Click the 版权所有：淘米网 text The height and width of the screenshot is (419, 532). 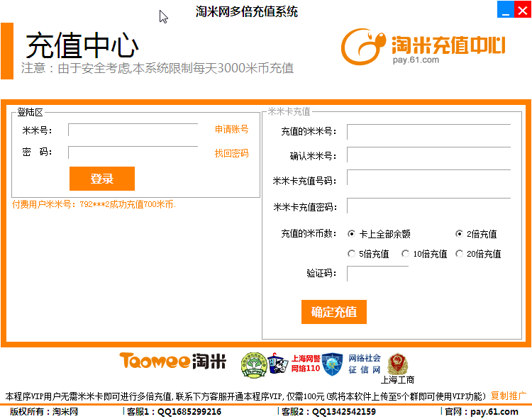[44, 411]
